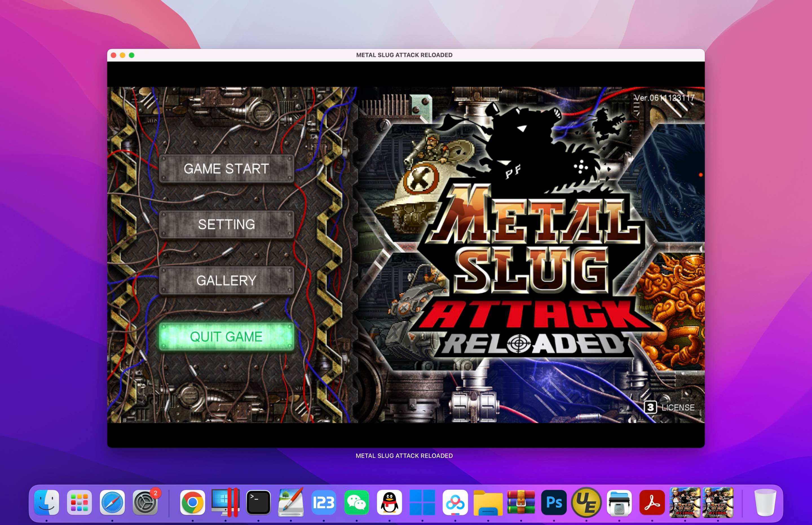The image size is (812, 525).
Task: Click the right Metal Slug Attack dock icon
Action: pyautogui.click(x=718, y=502)
